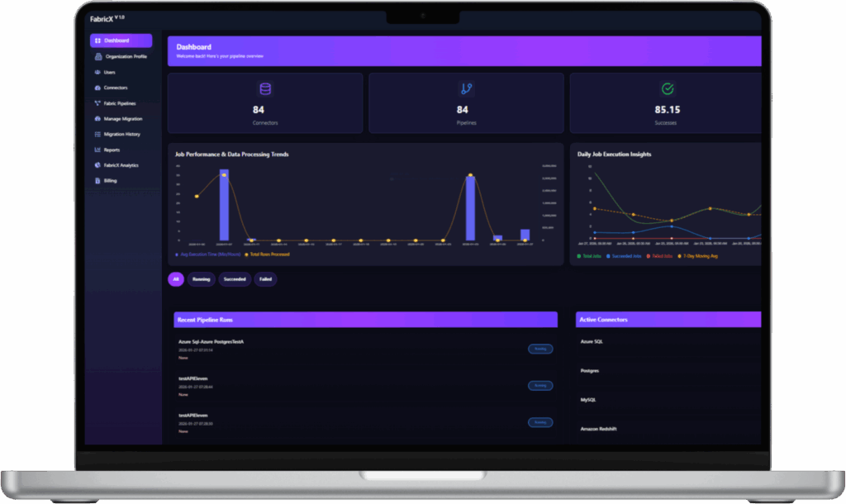Select the Users icon in sidebar
846x504 pixels.
[97, 72]
